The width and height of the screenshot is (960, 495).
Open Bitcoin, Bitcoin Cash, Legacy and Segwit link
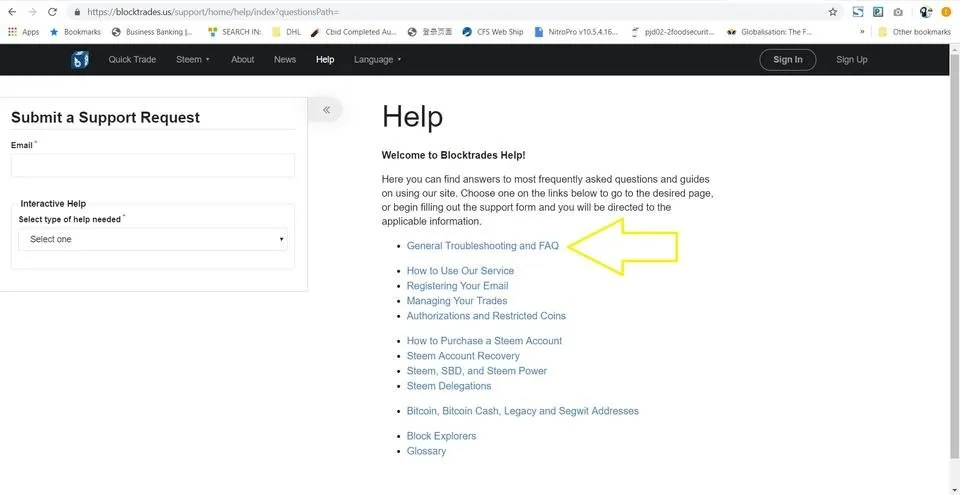click(x=522, y=411)
